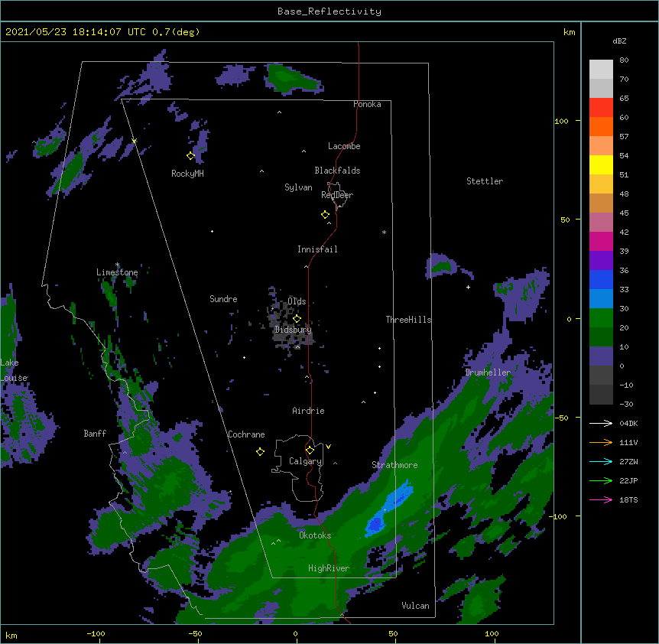The width and height of the screenshot is (659, 644).
Task: Click the RockyMH label
Action: tap(187, 174)
